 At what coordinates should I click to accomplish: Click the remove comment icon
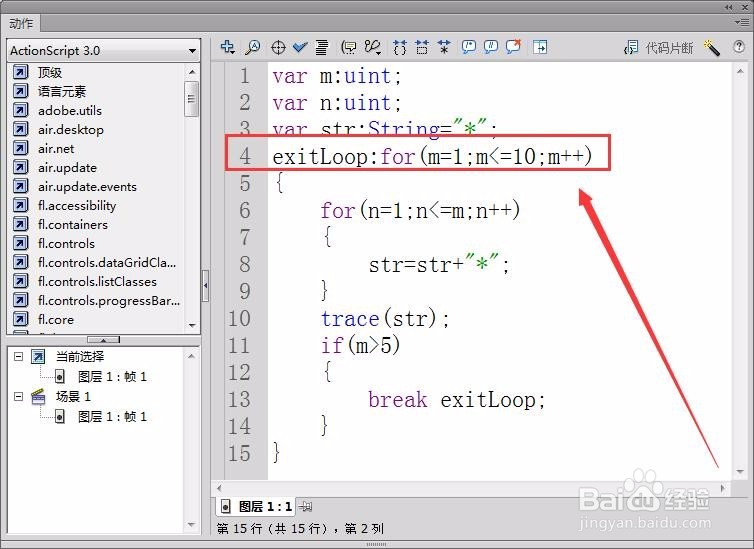[x=513, y=47]
